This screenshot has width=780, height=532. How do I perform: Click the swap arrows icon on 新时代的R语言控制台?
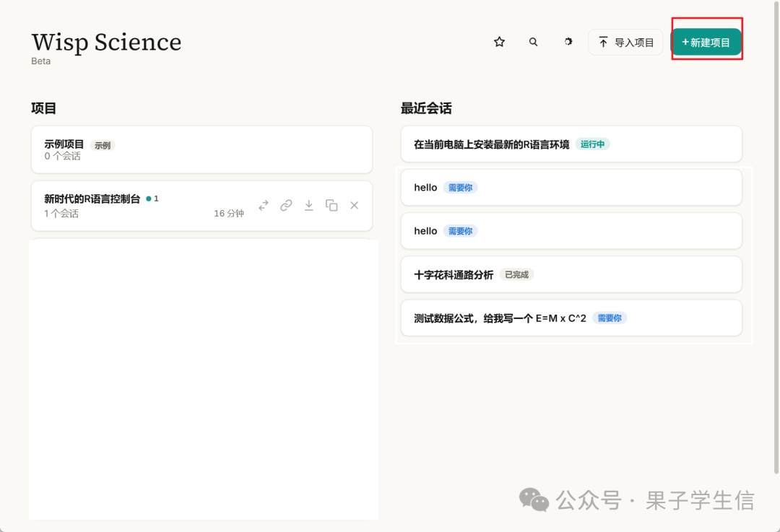[x=264, y=205]
